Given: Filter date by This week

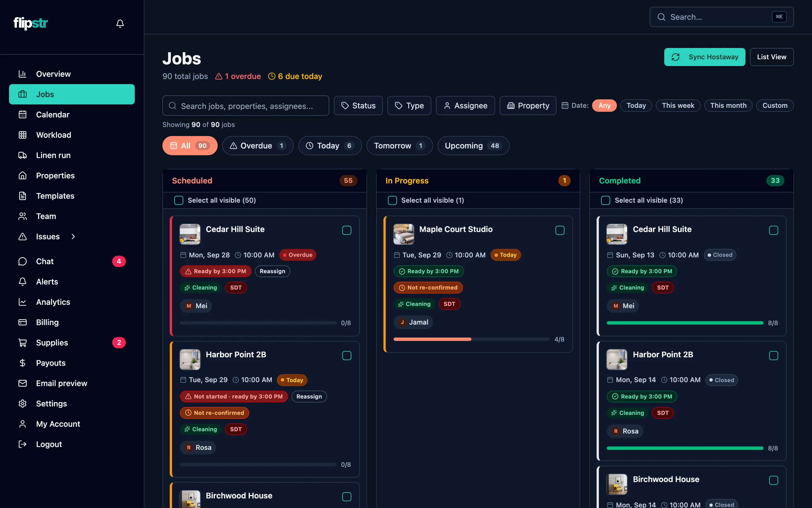Looking at the screenshot, I should click(x=678, y=106).
